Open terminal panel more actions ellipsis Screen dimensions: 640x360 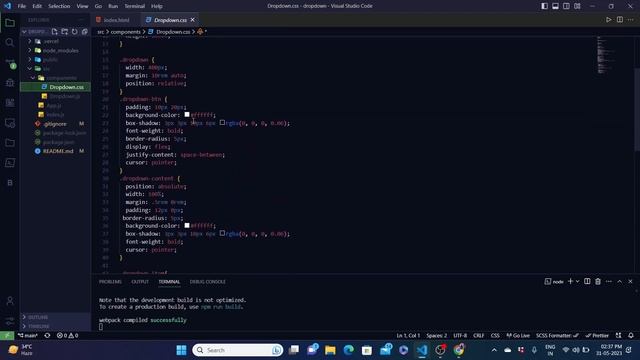609,281
